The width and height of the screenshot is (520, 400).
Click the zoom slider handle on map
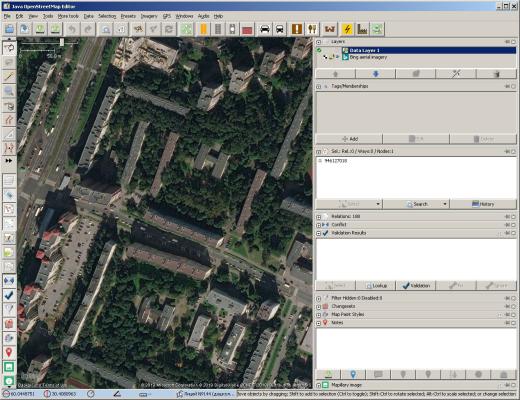(x=62, y=42)
